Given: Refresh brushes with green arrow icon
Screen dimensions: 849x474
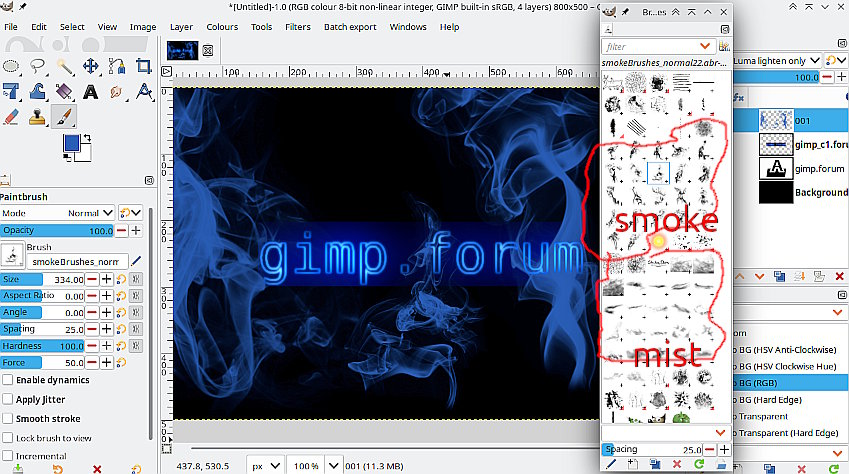Looking at the screenshot, I should pyautogui.click(x=699, y=464).
